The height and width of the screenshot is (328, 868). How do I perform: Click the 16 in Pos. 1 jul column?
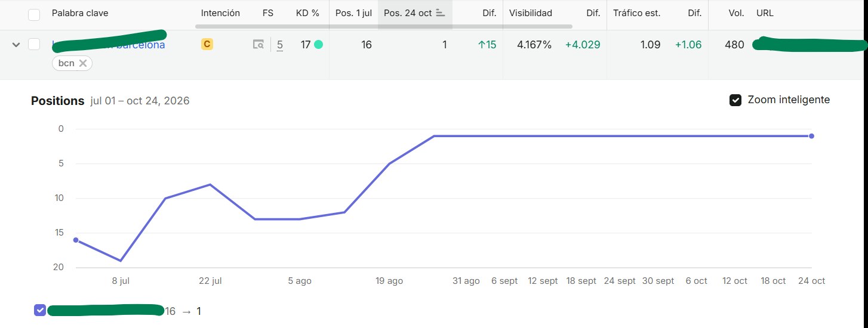pyautogui.click(x=367, y=44)
